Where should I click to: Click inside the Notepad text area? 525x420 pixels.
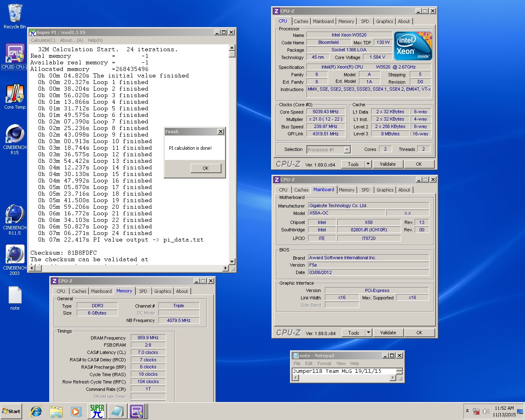click(x=344, y=371)
